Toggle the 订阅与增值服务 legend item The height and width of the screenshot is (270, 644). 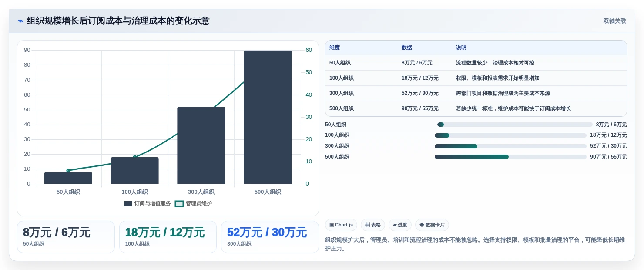[148, 203]
